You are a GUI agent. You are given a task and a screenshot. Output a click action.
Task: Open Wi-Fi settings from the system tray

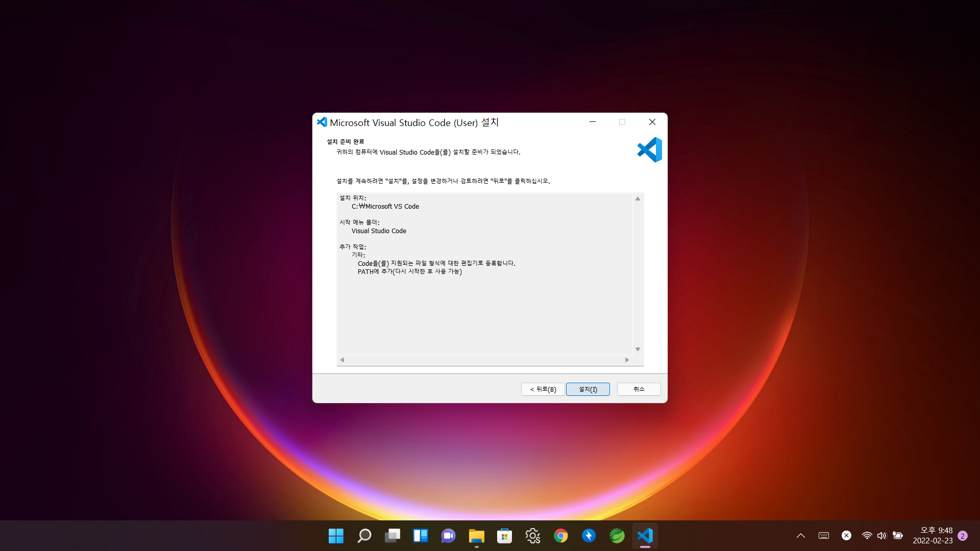click(x=867, y=535)
